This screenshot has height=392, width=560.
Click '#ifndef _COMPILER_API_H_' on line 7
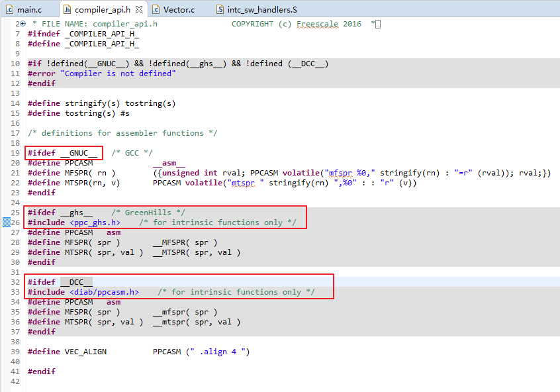83,34
